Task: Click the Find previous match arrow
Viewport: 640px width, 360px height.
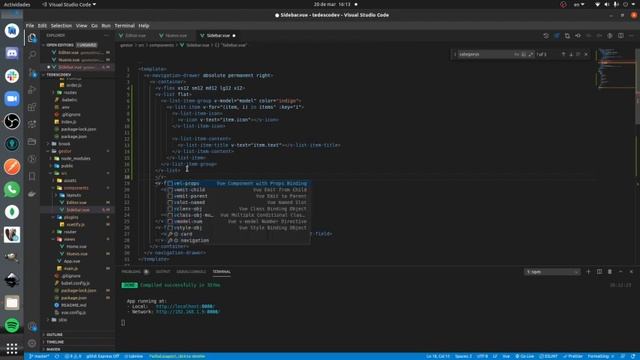Action: [x=563, y=54]
